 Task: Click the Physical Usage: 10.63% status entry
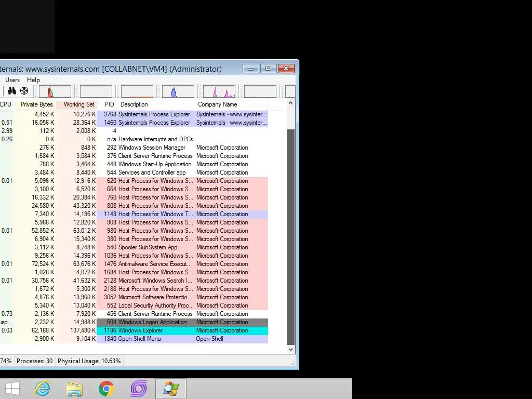pyautogui.click(x=89, y=361)
